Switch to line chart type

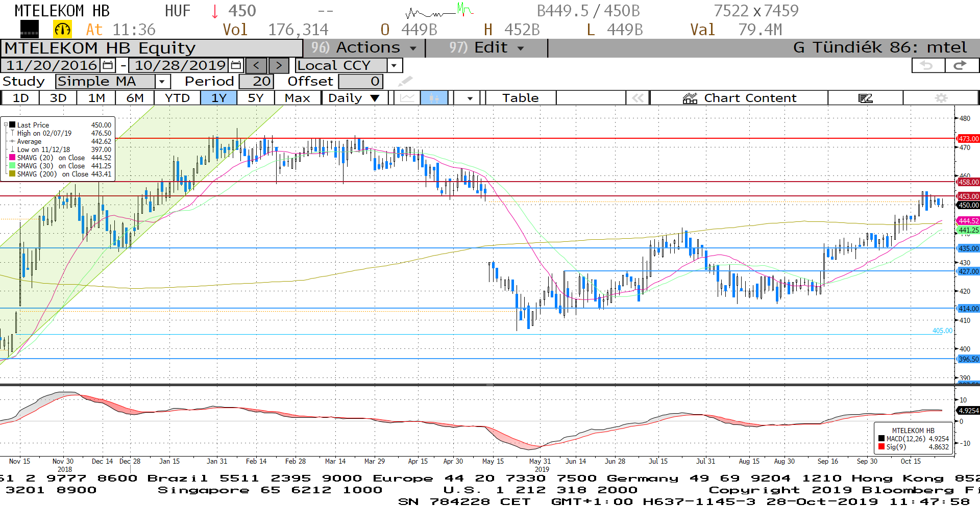(x=407, y=98)
